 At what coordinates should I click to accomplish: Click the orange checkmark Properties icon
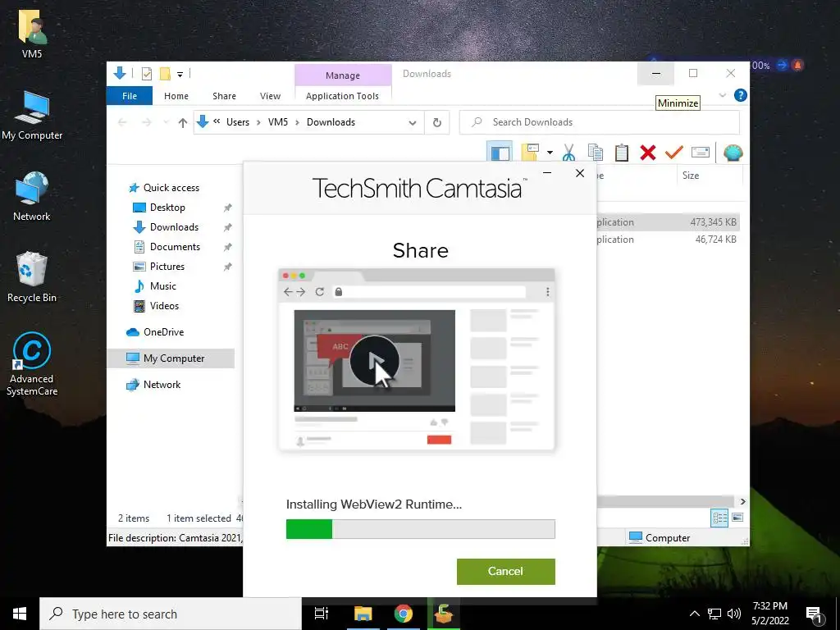coord(674,153)
